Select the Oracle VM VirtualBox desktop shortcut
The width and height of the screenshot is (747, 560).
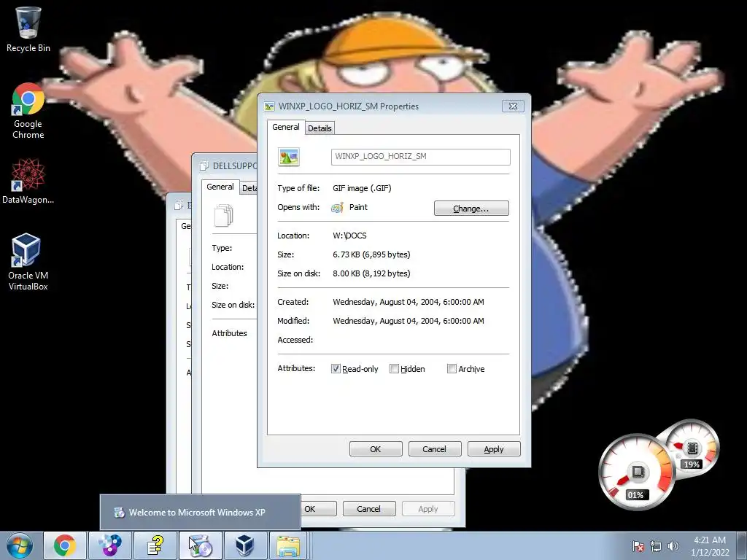point(28,262)
